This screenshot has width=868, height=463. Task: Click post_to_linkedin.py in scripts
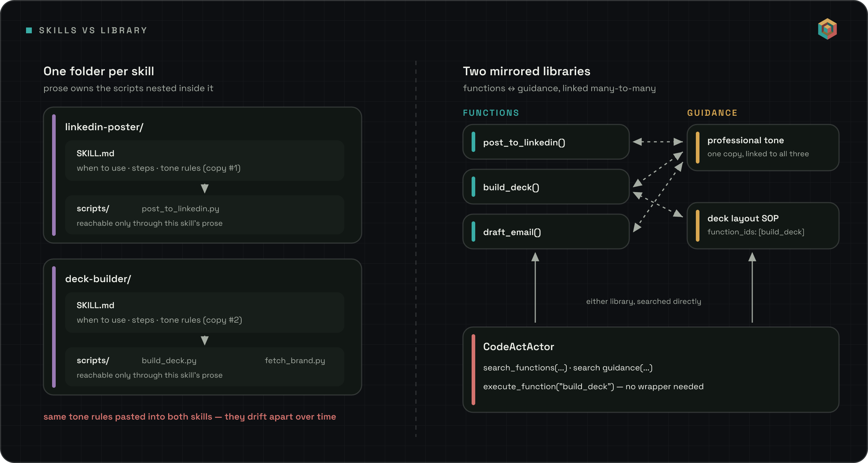[180, 209]
